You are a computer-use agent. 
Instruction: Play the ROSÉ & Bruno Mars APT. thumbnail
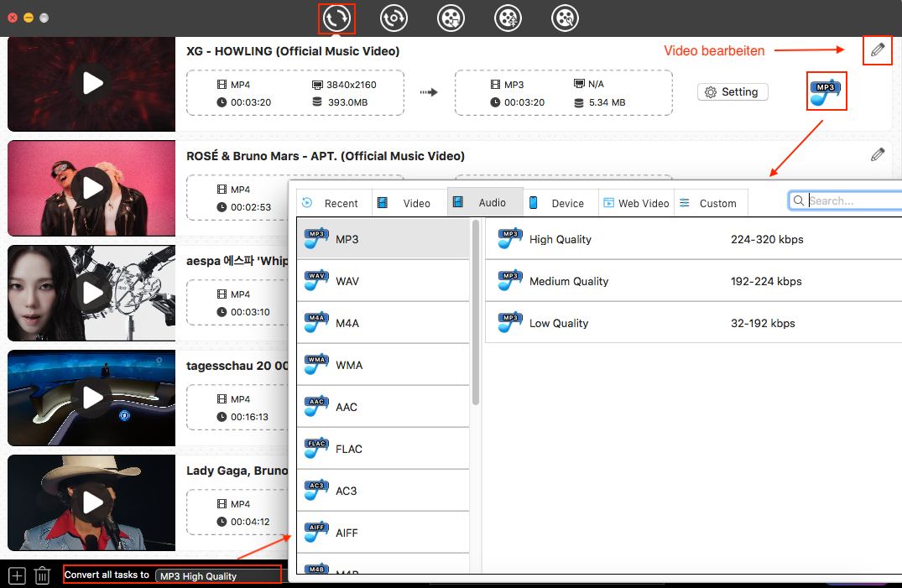click(92, 188)
